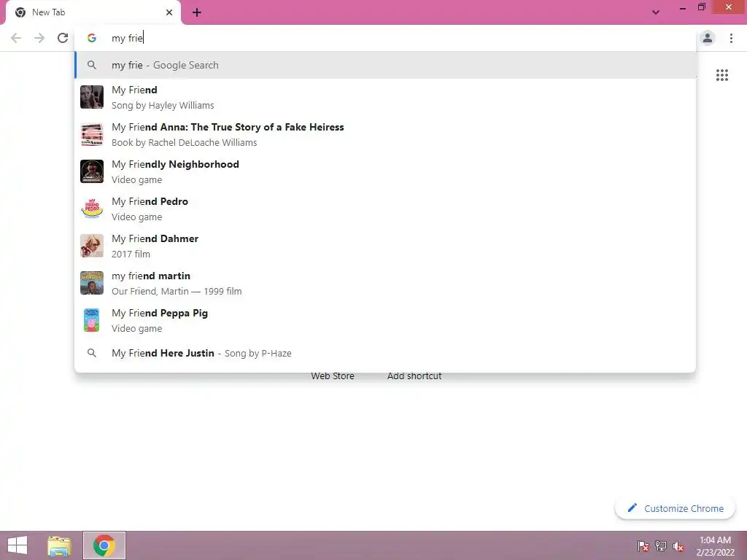Click the Add shortcut label
This screenshot has height=560, width=747.
pyautogui.click(x=414, y=376)
